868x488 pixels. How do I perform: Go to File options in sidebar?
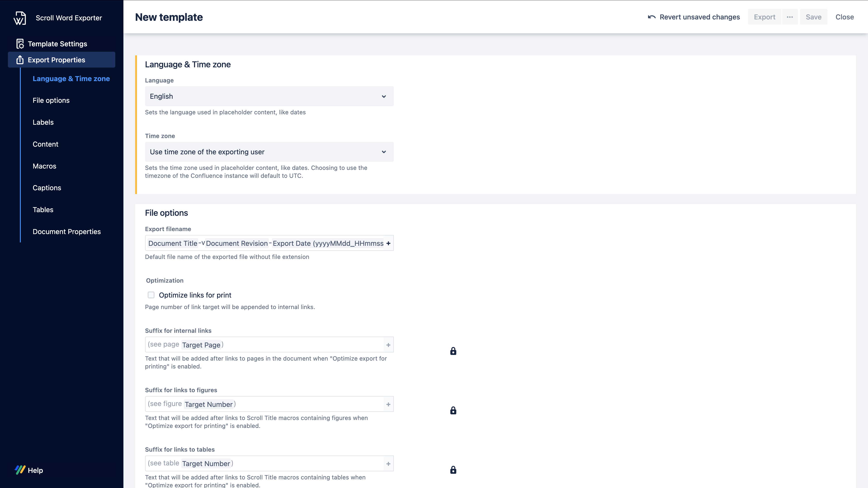(51, 100)
